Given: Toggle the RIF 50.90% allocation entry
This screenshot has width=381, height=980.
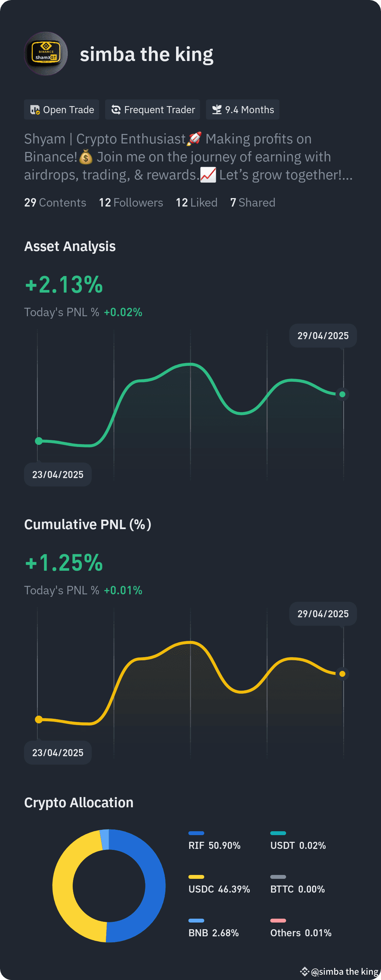Looking at the screenshot, I should pyautogui.click(x=215, y=845).
